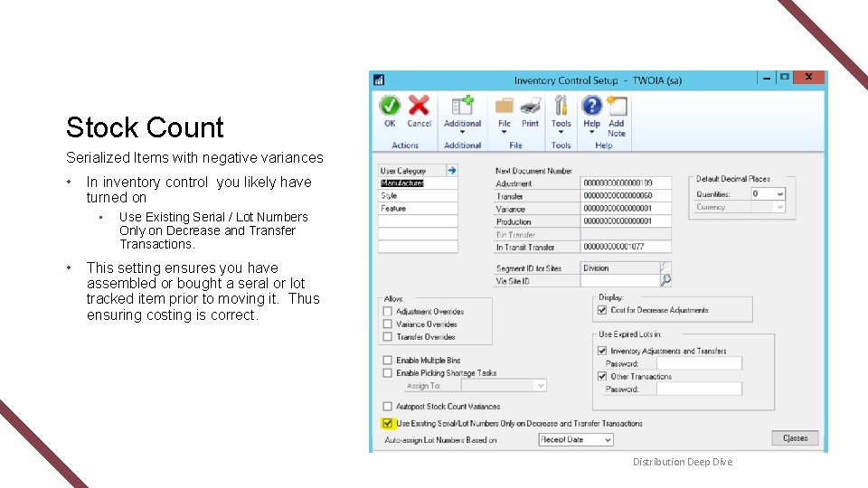Click the red Cancel X icon
This screenshot has width=868, height=488.
419,105
